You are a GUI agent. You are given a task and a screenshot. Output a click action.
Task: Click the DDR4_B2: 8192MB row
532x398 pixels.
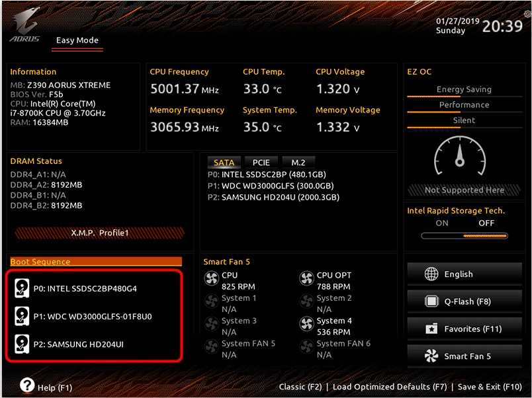click(46, 206)
